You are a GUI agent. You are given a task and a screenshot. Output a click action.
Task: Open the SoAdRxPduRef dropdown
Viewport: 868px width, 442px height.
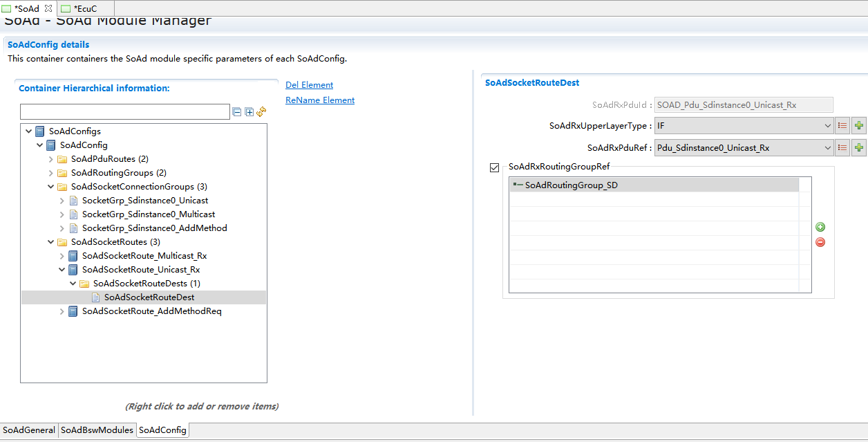(827, 147)
